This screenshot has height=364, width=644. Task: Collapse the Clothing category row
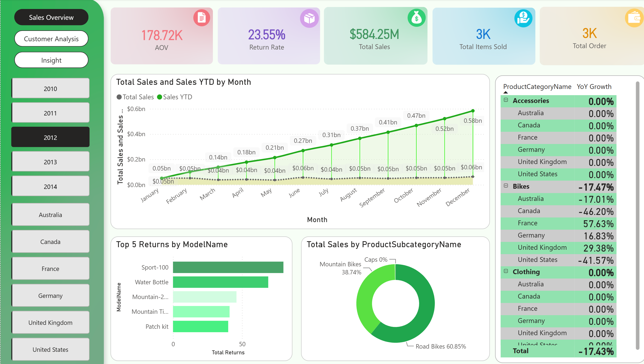pyautogui.click(x=506, y=271)
